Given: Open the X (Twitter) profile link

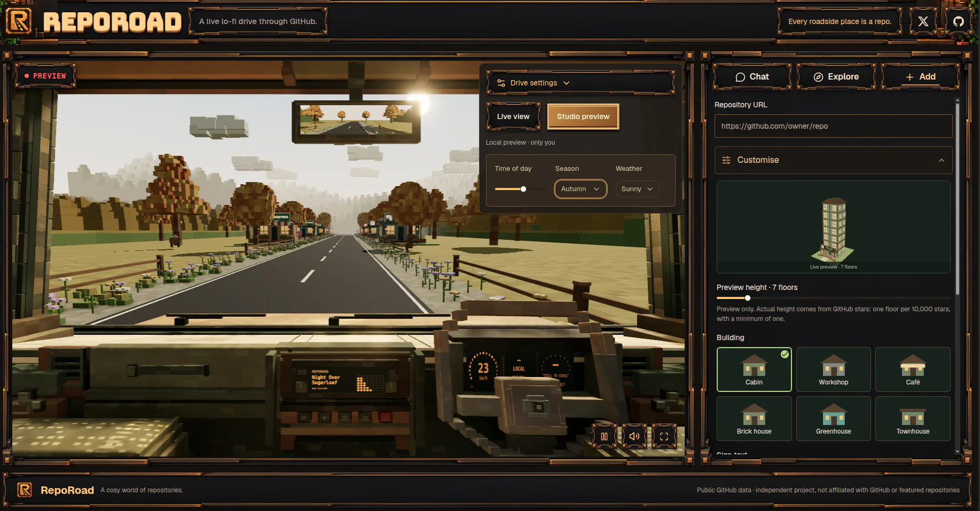Looking at the screenshot, I should [923, 21].
